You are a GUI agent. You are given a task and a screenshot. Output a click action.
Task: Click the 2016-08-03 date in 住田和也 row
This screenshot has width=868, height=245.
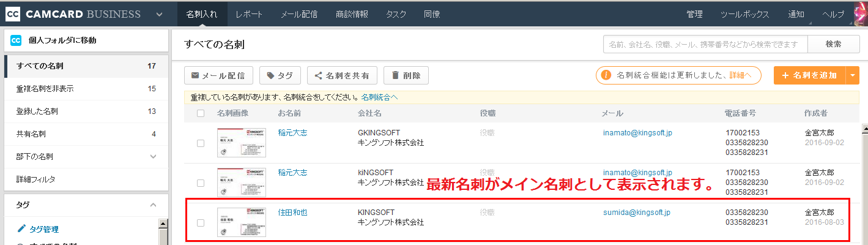click(823, 222)
